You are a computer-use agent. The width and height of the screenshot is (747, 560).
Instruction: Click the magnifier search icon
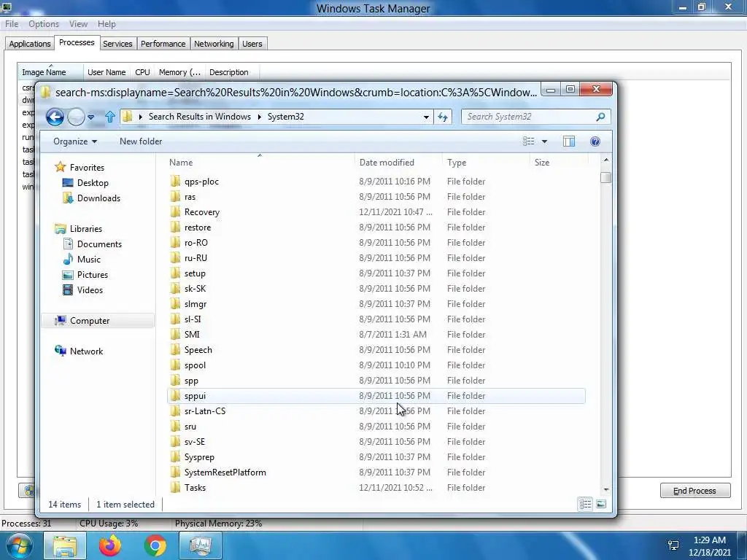[601, 117]
